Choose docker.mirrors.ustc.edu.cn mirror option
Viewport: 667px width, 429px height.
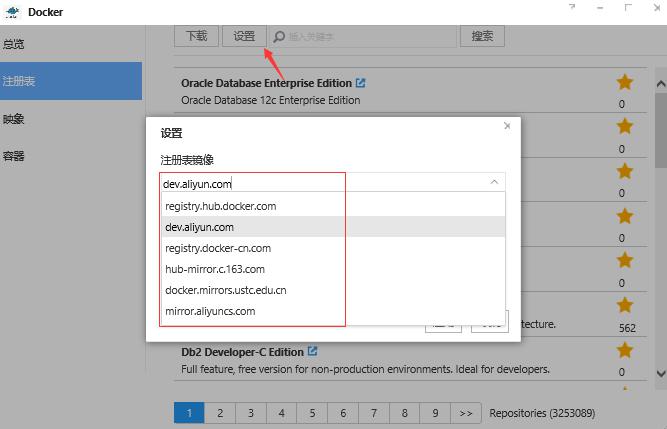click(x=333, y=290)
